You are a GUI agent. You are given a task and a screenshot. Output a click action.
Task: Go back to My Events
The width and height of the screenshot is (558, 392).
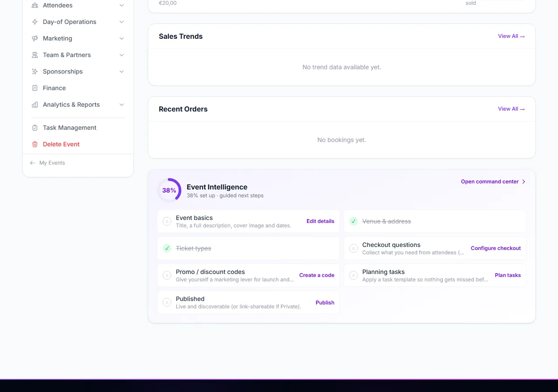(x=48, y=163)
